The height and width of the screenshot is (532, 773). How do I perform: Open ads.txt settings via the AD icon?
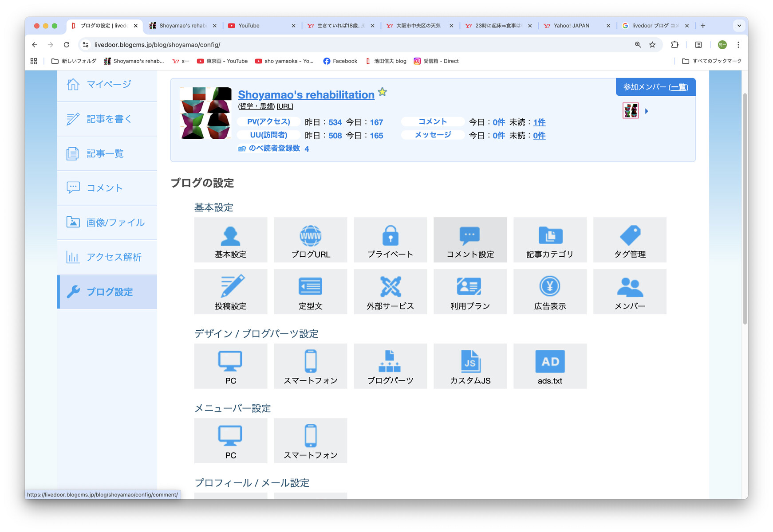pos(550,366)
